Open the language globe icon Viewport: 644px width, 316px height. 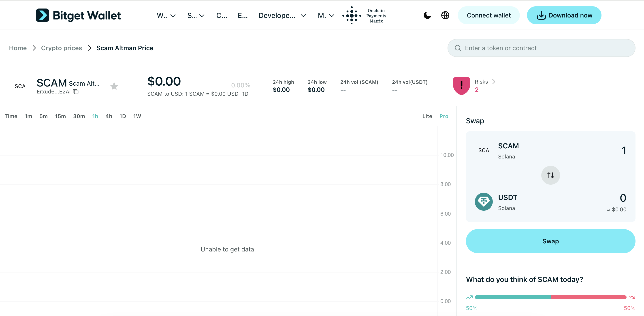(445, 15)
